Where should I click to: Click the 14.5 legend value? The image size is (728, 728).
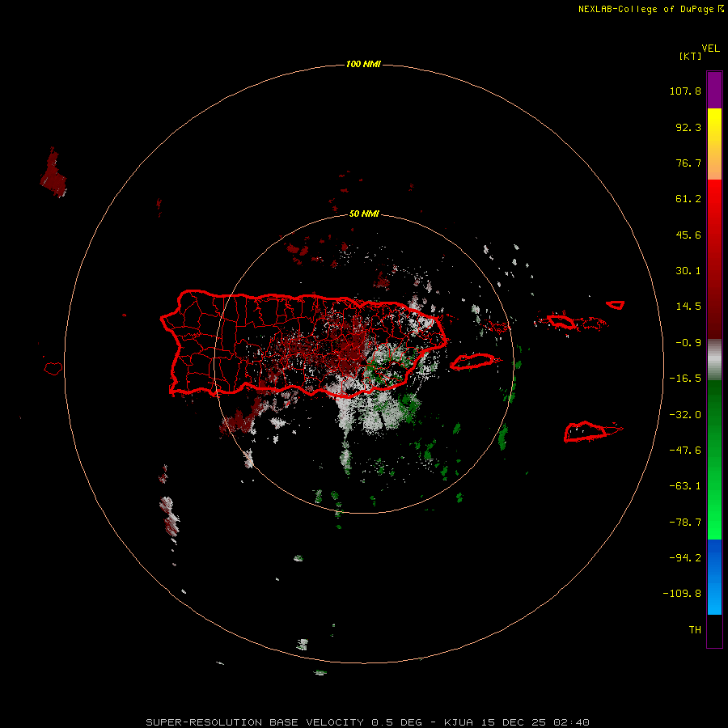(688, 307)
